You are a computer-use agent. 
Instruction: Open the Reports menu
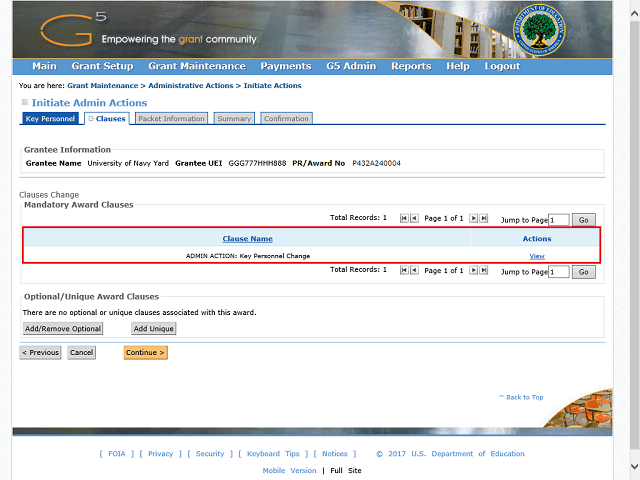tap(411, 66)
